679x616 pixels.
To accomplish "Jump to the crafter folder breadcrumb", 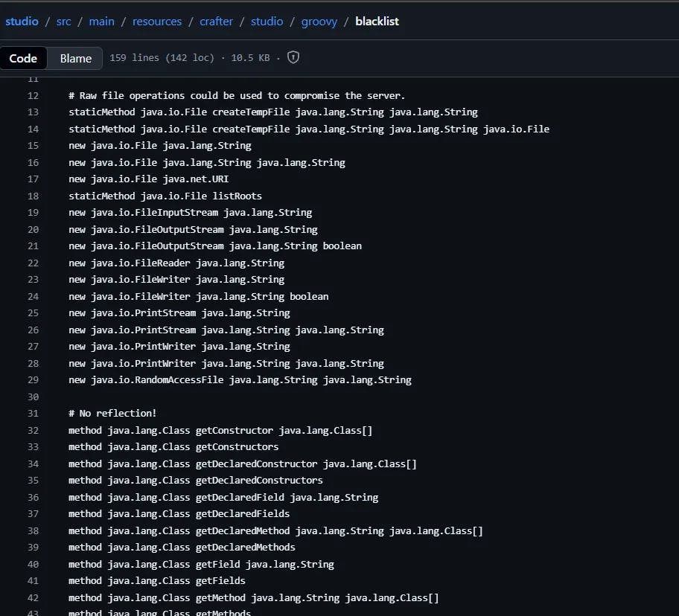I will coord(216,22).
